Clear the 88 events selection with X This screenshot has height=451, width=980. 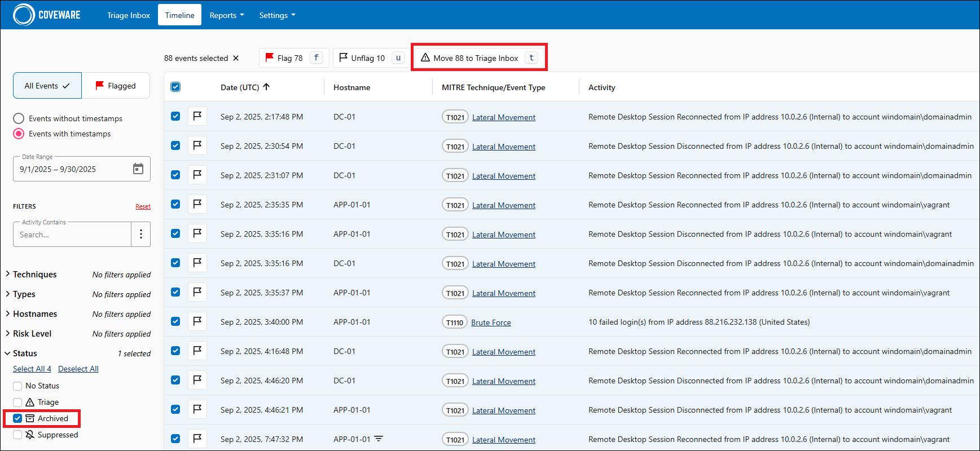[x=236, y=58]
